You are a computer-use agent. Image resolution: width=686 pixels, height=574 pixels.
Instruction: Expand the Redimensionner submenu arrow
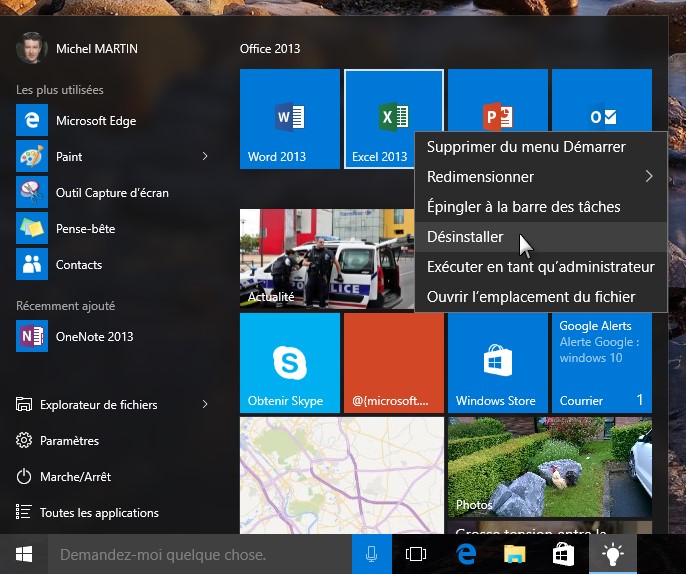click(x=648, y=177)
